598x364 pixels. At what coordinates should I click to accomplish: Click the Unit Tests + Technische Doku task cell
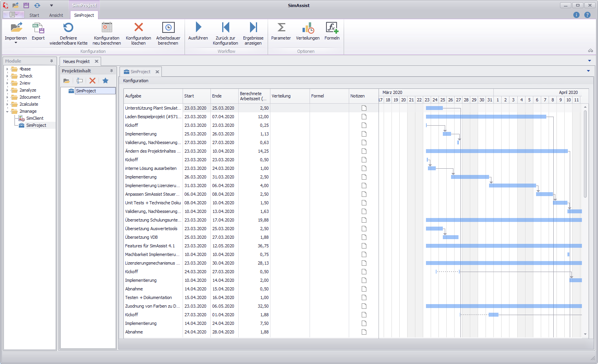[153, 203]
